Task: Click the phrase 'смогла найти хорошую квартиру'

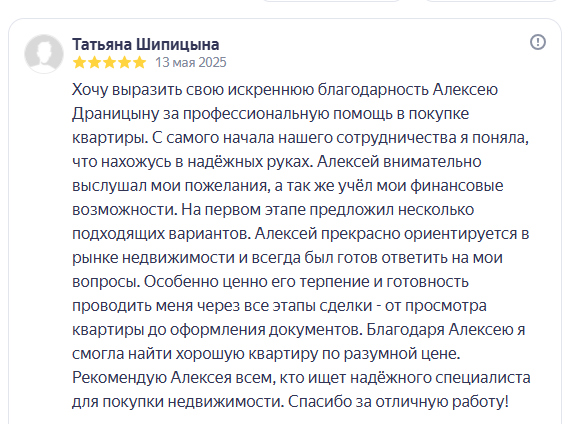Action: 195,354
